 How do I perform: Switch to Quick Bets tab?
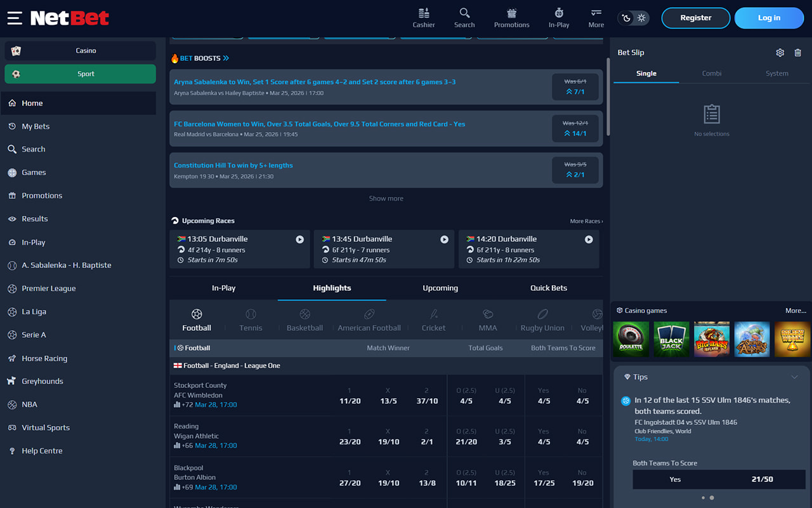click(549, 288)
